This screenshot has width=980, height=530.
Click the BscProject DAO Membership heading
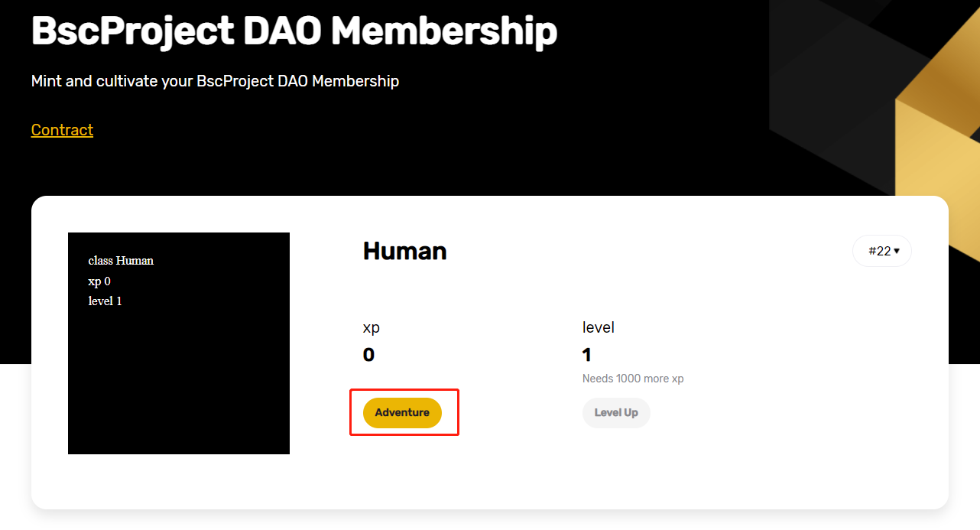tap(294, 31)
